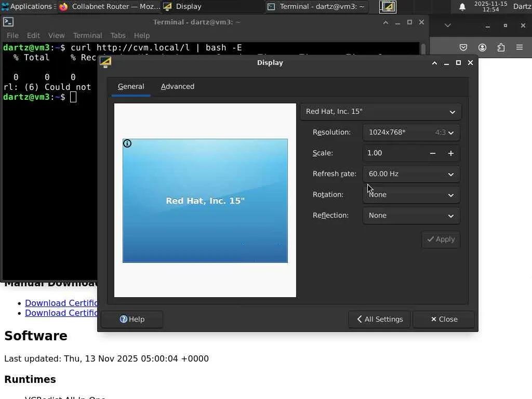Switch to Collabnet Router Firefox taskbar entry
The height and width of the screenshot is (399, 532).
109,6
